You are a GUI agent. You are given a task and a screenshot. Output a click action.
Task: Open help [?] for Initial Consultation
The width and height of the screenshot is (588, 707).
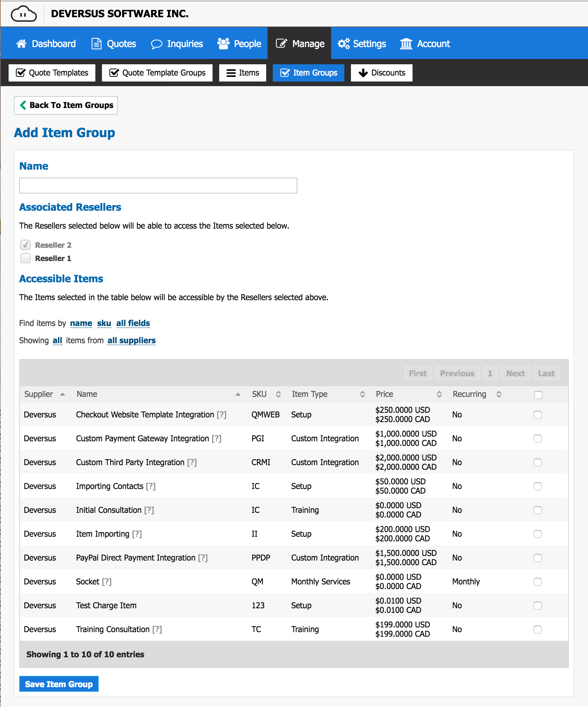pyautogui.click(x=149, y=510)
